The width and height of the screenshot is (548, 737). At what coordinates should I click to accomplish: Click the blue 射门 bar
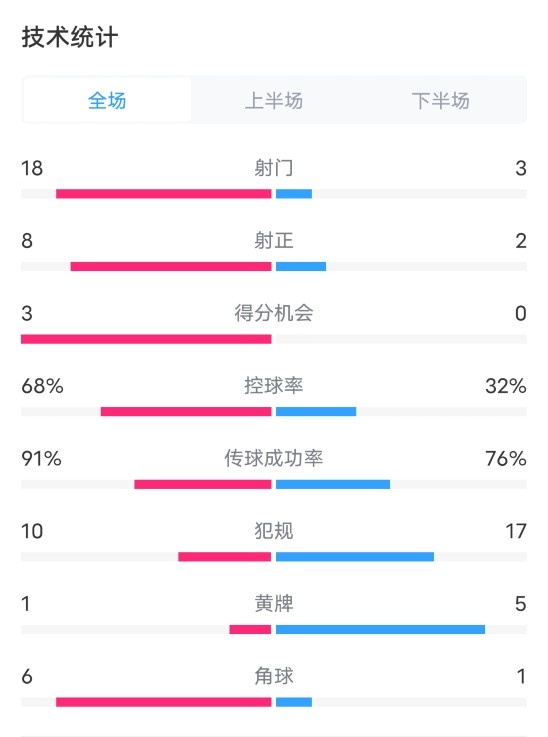point(294,194)
